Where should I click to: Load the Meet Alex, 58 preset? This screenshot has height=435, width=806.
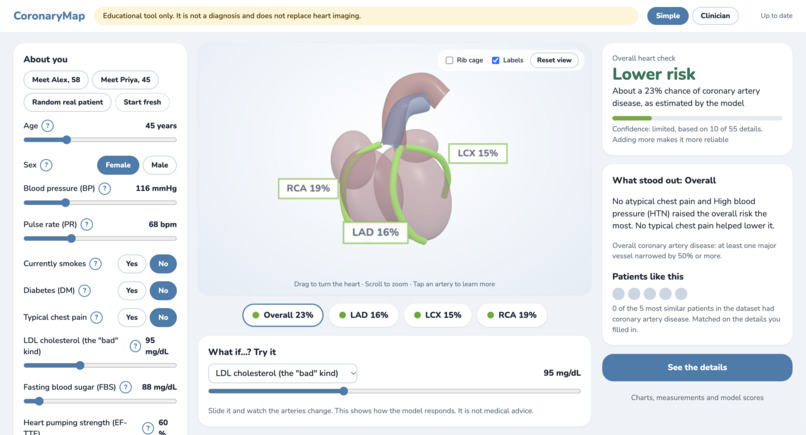click(x=56, y=80)
